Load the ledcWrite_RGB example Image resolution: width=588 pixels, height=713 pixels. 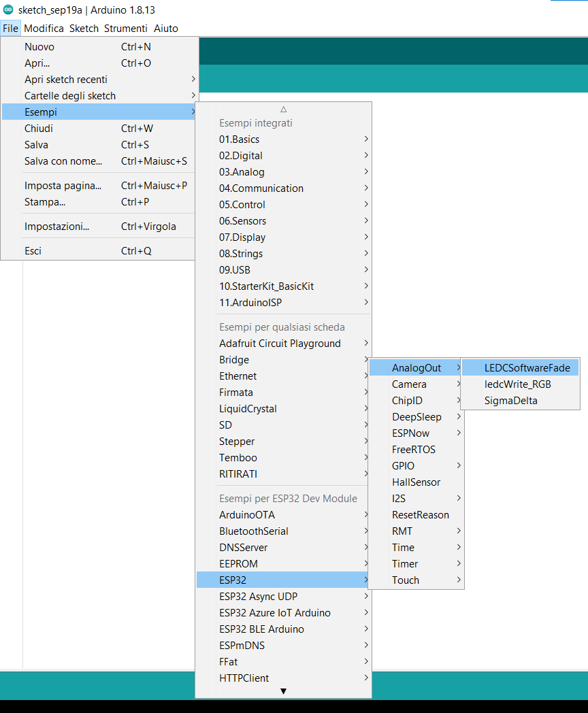521,384
